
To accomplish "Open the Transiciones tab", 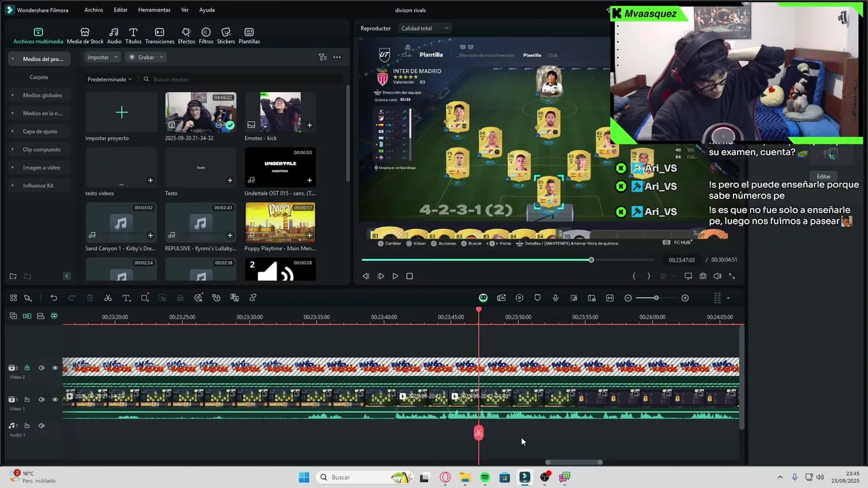I will pos(159,36).
